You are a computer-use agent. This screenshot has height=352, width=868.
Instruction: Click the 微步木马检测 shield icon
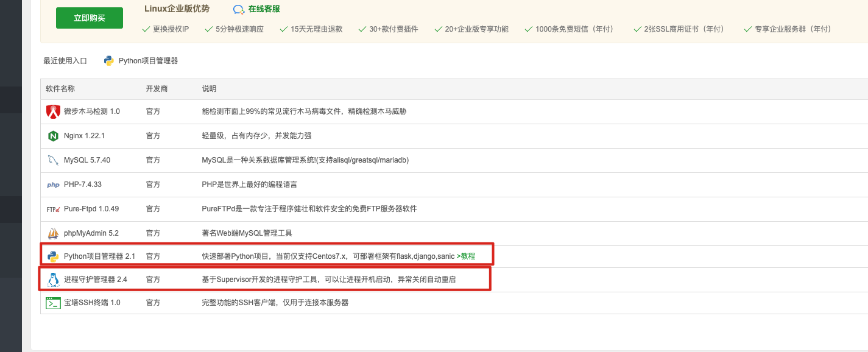pyautogui.click(x=53, y=111)
